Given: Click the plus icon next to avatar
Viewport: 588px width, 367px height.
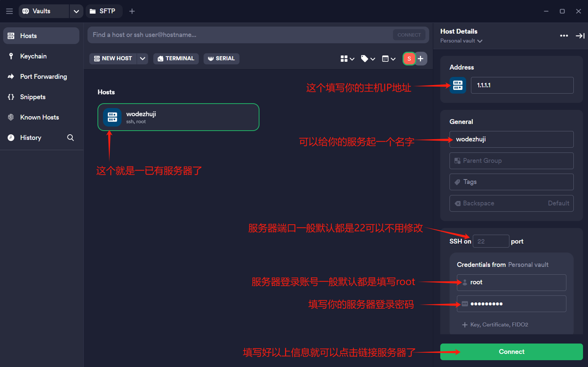Looking at the screenshot, I should point(421,59).
